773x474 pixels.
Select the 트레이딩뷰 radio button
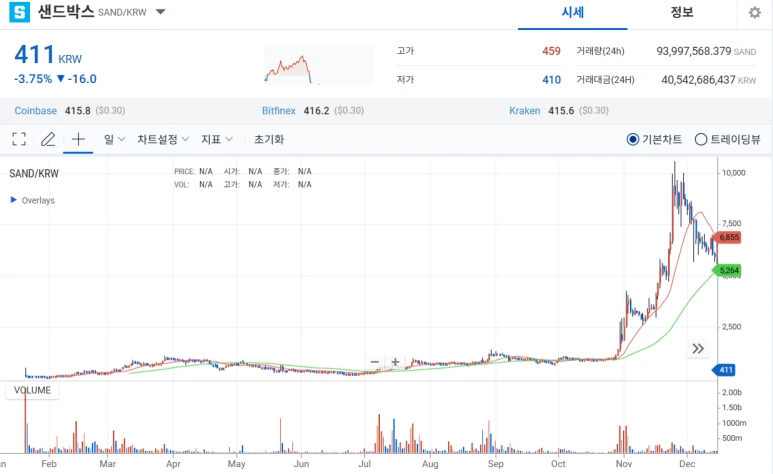[x=701, y=140]
